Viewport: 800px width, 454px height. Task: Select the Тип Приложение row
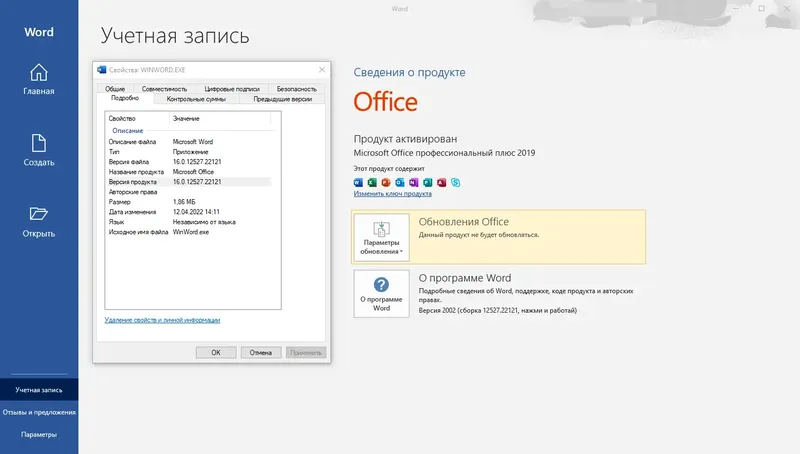189,152
